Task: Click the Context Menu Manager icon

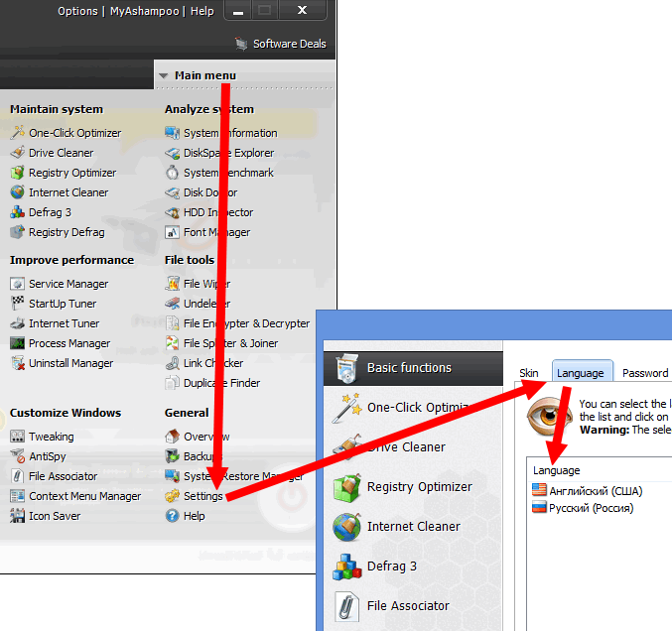Action: pos(18,496)
